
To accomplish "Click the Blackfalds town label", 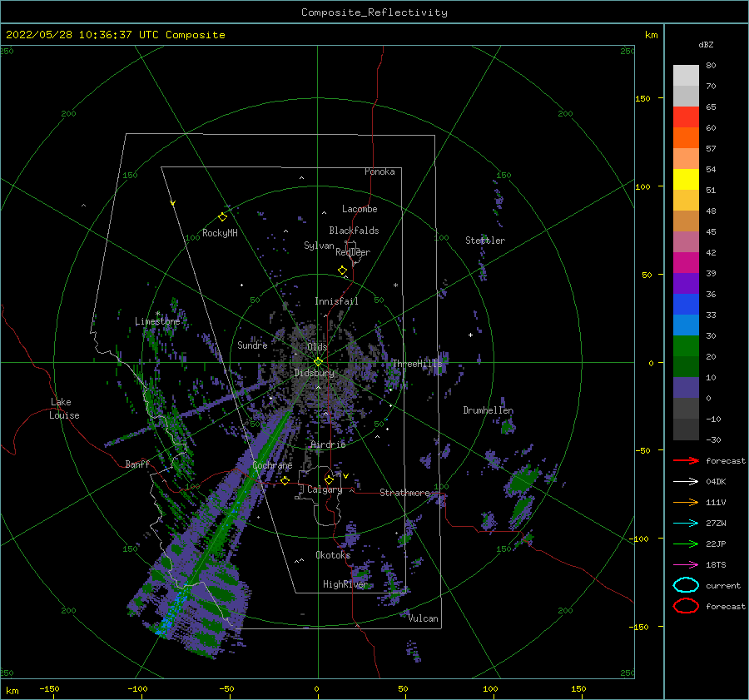I will pos(354,231).
